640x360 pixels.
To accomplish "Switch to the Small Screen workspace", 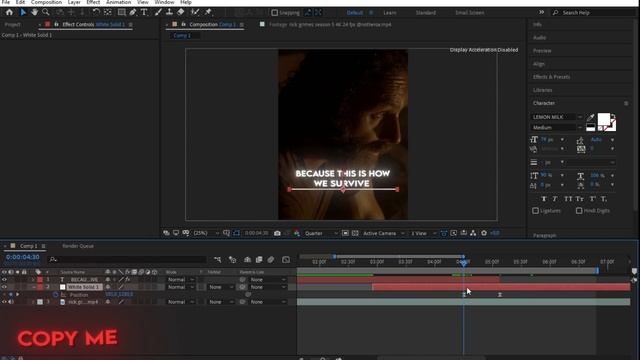I will click(x=470, y=13).
